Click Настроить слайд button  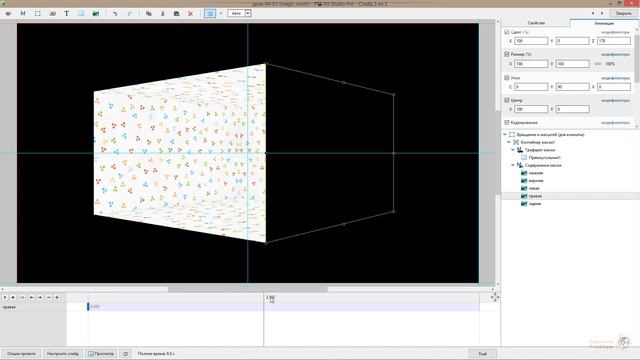click(63, 353)
